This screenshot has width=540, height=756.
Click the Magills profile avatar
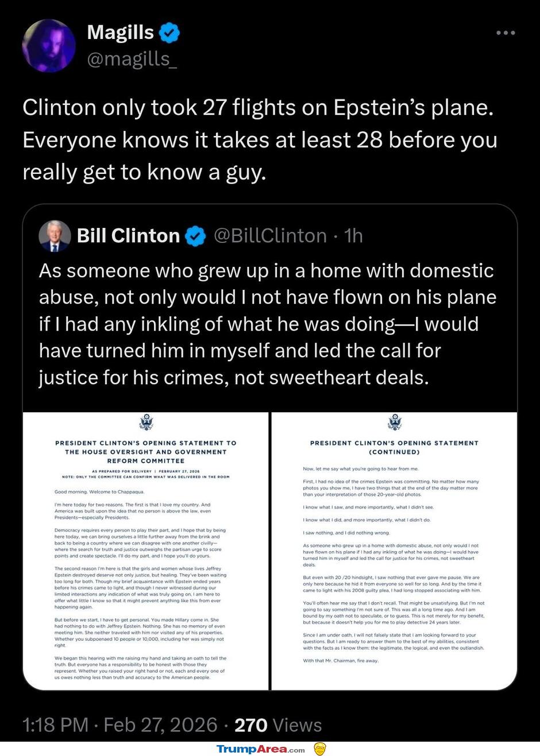[x=49, y=45]
